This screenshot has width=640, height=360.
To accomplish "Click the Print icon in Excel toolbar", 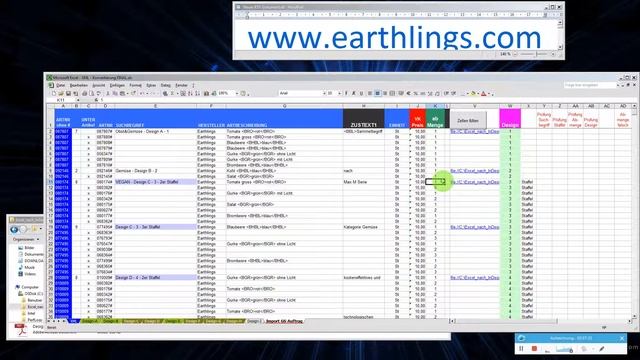I will pyautogui.click(x=84, y=93).
